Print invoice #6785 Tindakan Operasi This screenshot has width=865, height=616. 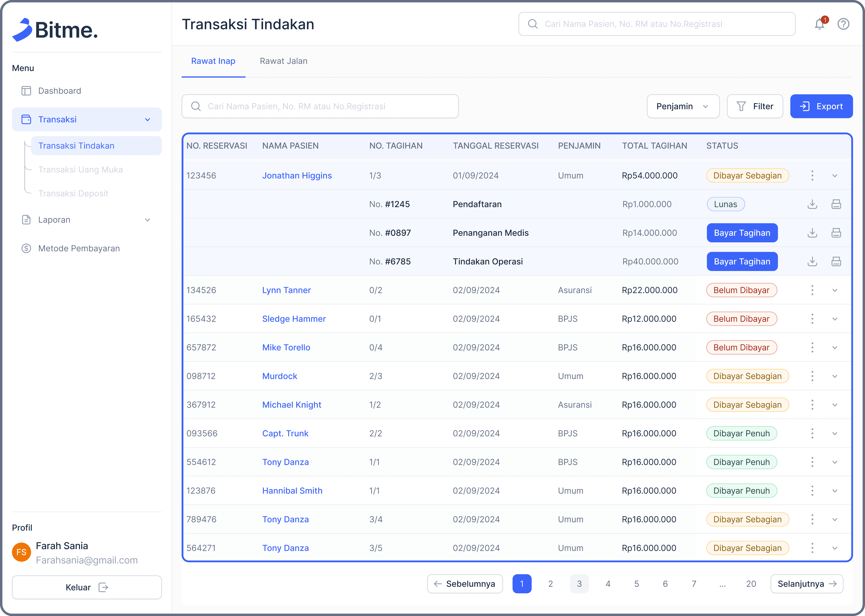click(836, 261)
